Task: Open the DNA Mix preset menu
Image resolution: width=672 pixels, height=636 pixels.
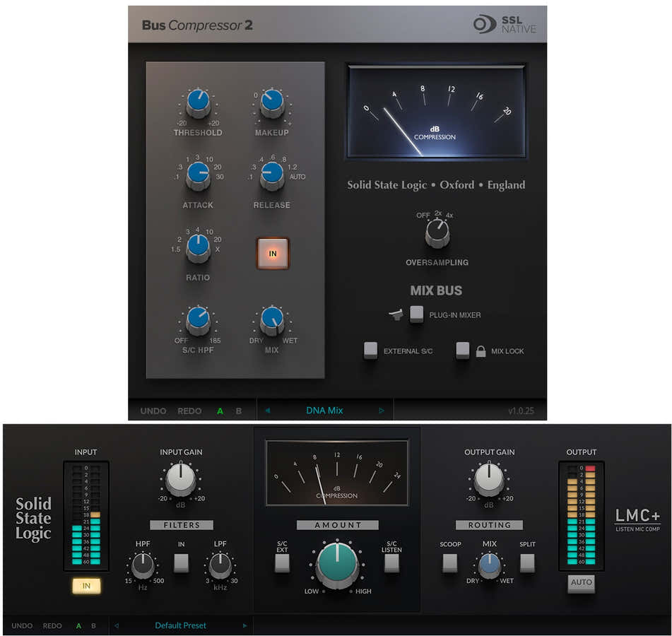Action: pyautogui.click(x=324, y=411)
